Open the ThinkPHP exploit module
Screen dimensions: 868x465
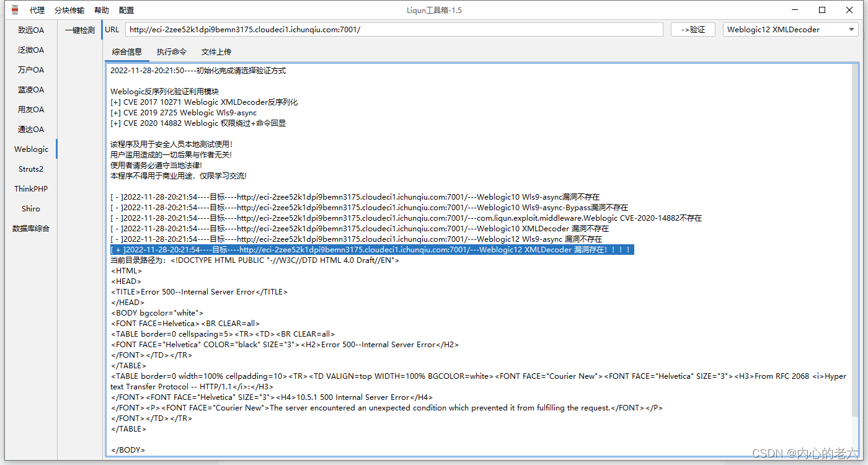coord(30,188)
